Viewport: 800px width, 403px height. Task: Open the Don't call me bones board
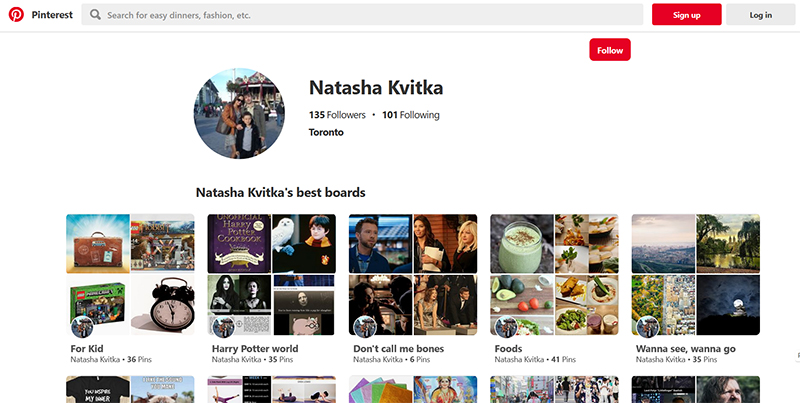pyautogui.click(x=399, y=349)
